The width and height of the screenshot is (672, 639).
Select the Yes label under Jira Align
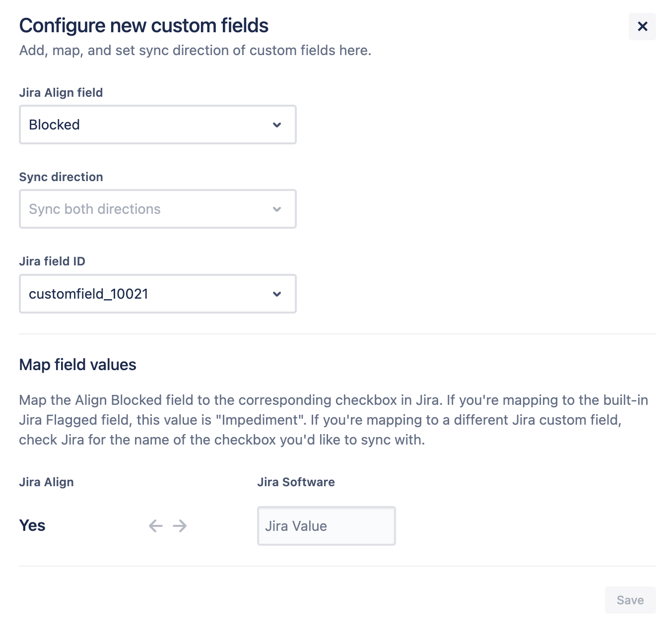tap(32, 525)
